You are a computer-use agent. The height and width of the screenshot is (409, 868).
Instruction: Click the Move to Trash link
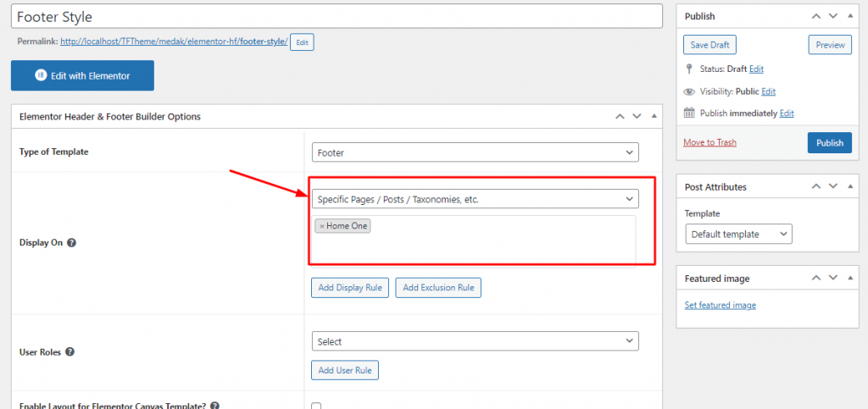709,142
